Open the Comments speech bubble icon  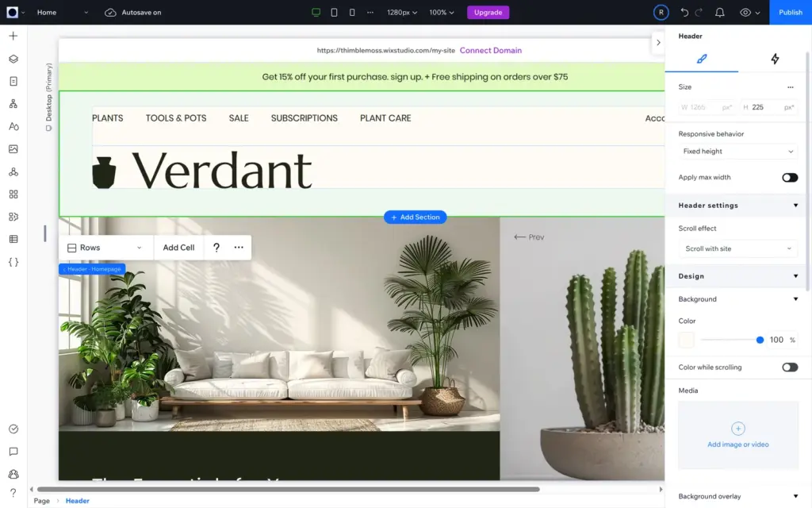pyautogui.click(x=13, y=452)
